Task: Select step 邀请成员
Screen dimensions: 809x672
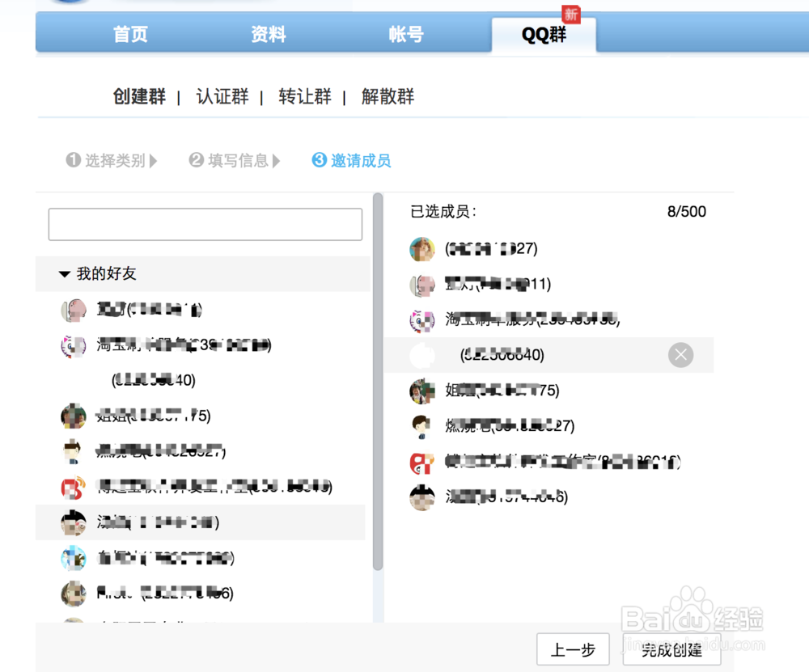Action: point(351,160)
